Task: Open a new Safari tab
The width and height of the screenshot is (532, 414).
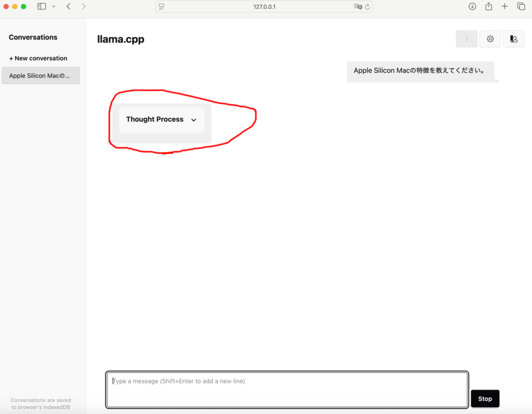Action: [x=504, y=6]
